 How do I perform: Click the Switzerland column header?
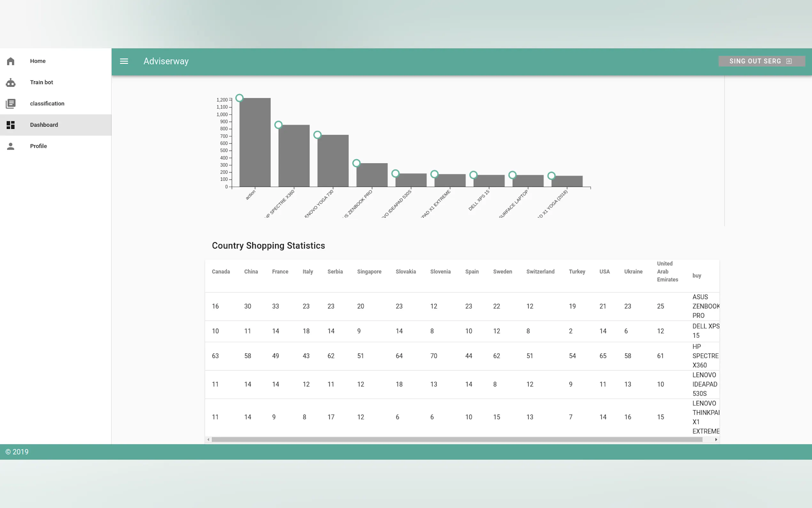[x=540, y=272]
